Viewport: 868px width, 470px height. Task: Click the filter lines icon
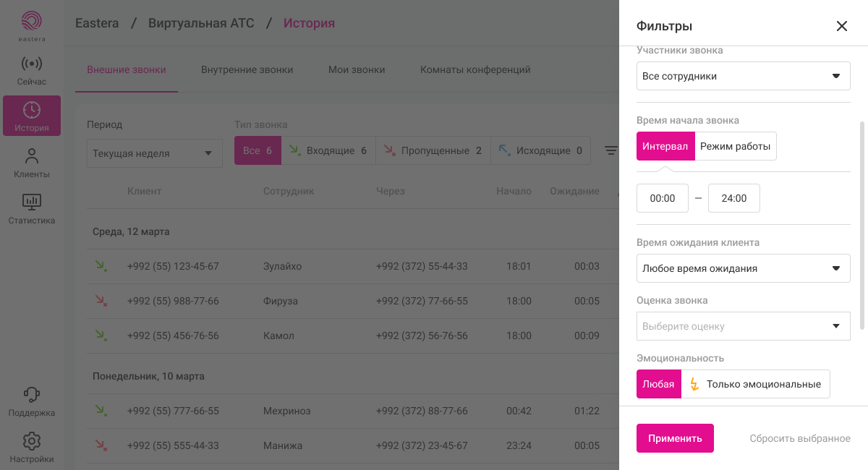611,151
